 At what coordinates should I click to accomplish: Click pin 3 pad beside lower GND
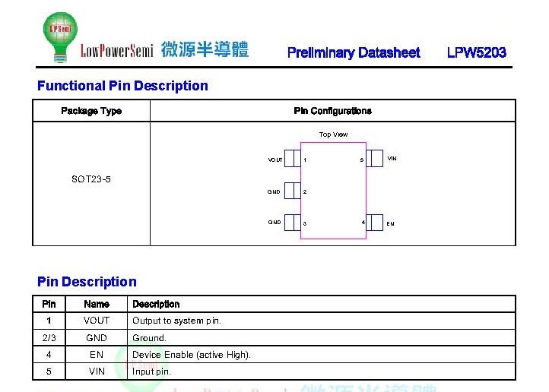(x=292, y=223)
